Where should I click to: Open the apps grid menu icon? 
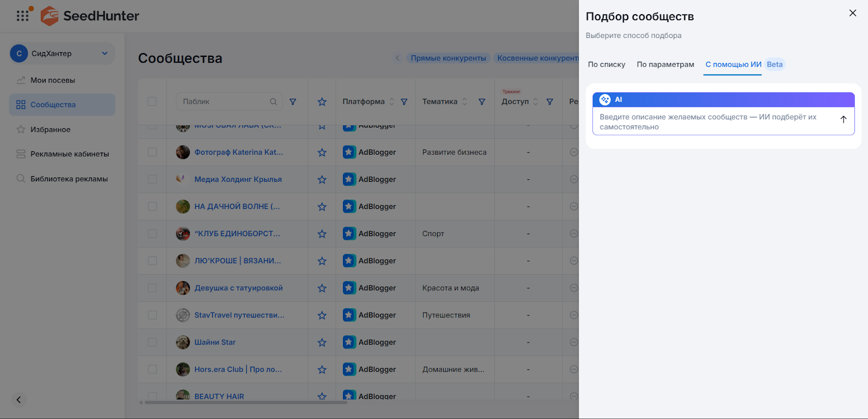[22, 16]
